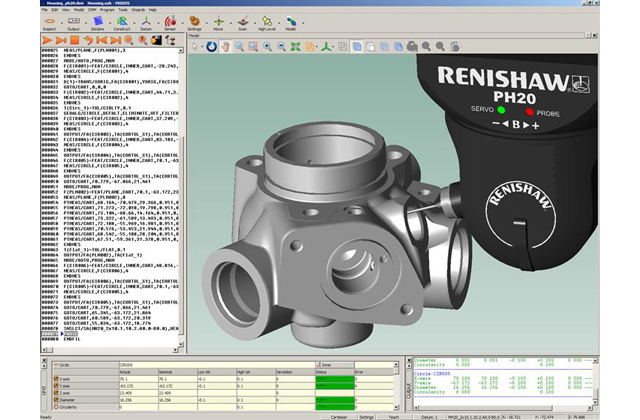Open the Edit menu
640x420 pixels.
[x=55, y=10]
